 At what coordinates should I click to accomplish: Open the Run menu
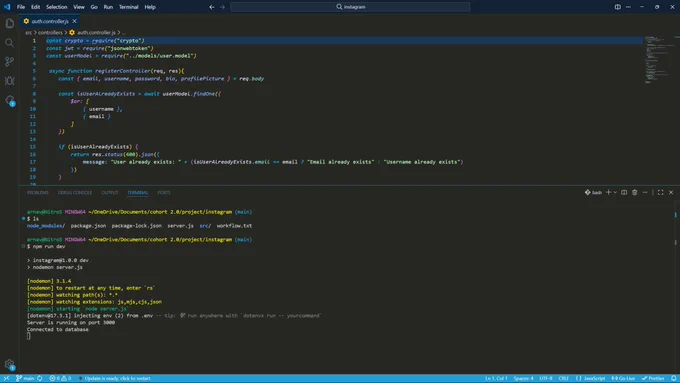(x=108, y=7)
